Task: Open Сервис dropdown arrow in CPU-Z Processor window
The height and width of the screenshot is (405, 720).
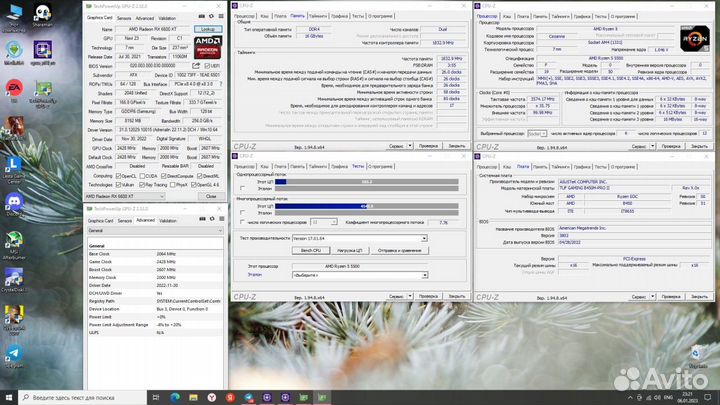Action: coord(652,146)
